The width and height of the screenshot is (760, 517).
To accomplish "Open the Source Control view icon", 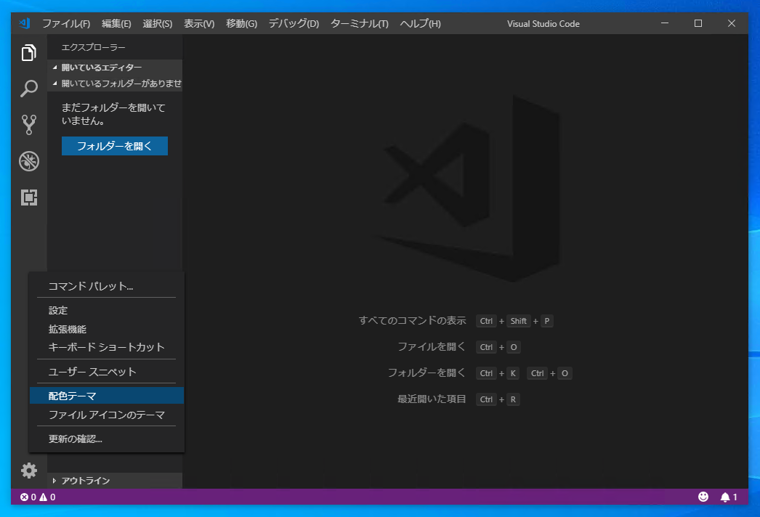I will [29, 125].
